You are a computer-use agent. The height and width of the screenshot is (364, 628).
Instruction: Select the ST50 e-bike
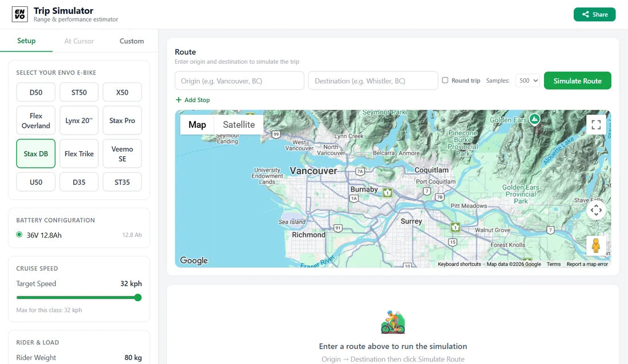pos(79,92)
